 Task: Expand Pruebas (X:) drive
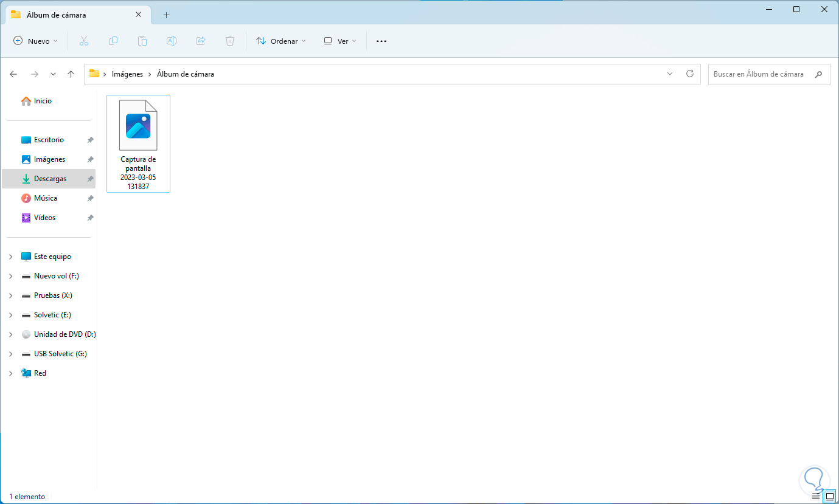pyautogui.click(x=10, y=295)
